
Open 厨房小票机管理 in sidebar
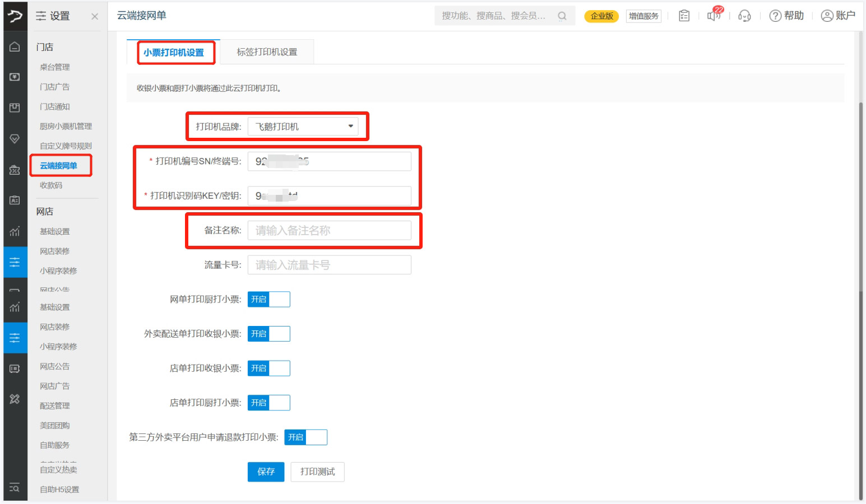(x=66, y=127)
